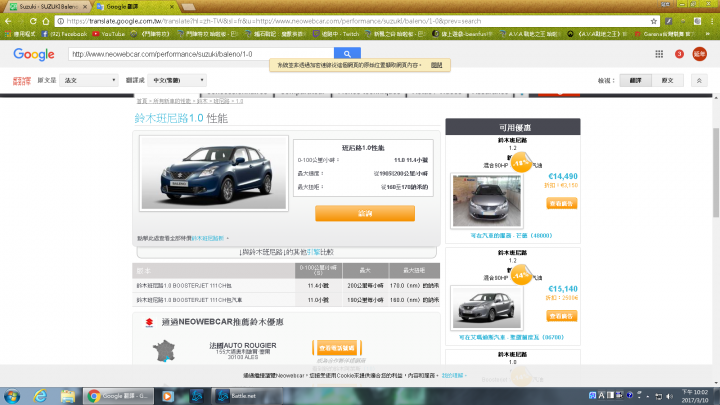Open the YouTube bookmark in bookmarks bar
The image size is (720, 405).
point(109,34)
